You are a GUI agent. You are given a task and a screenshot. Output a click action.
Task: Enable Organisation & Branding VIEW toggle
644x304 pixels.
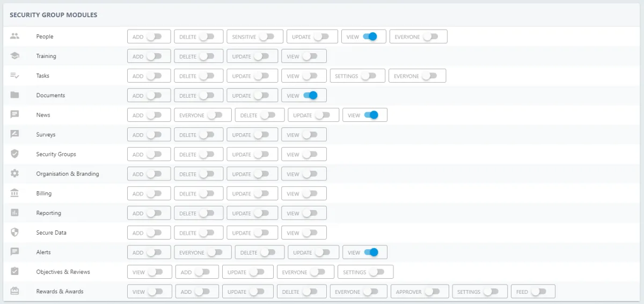coord(310,174)
